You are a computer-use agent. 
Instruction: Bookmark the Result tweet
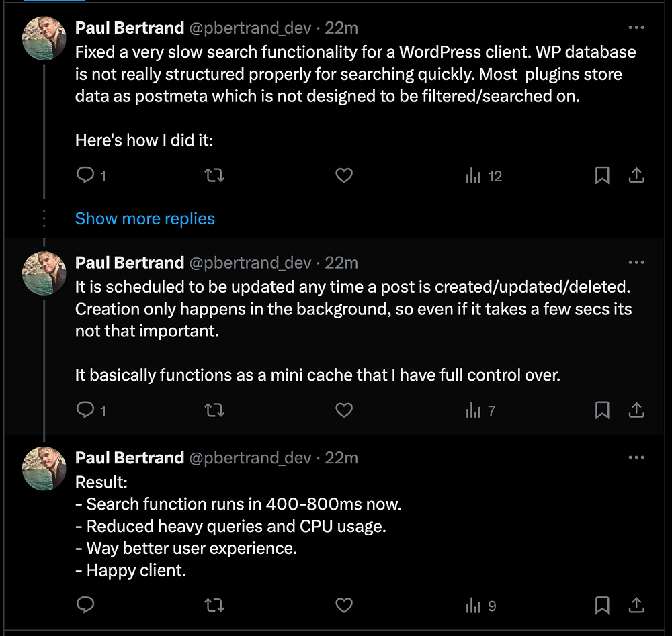tap(602, 606)
